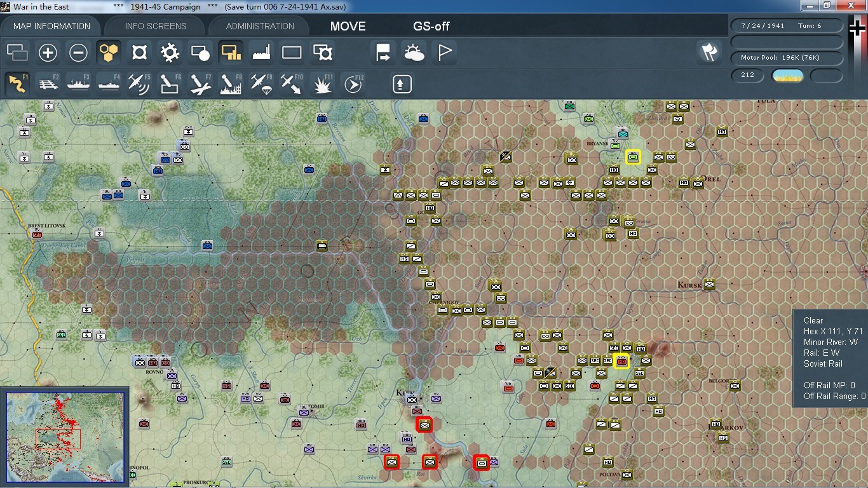Switch to the INFO SCREENS tab

tap(156, 26)
